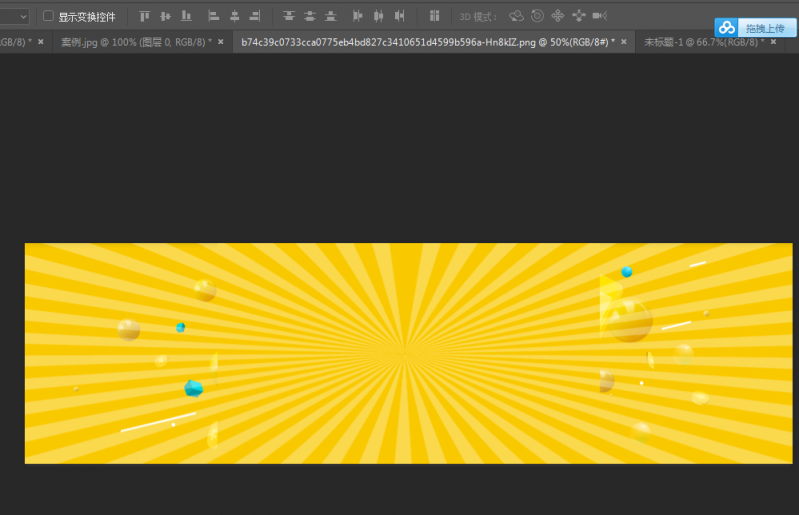Click the align right edges icon
Screen dimensions: 799x515
click(255, 16)
